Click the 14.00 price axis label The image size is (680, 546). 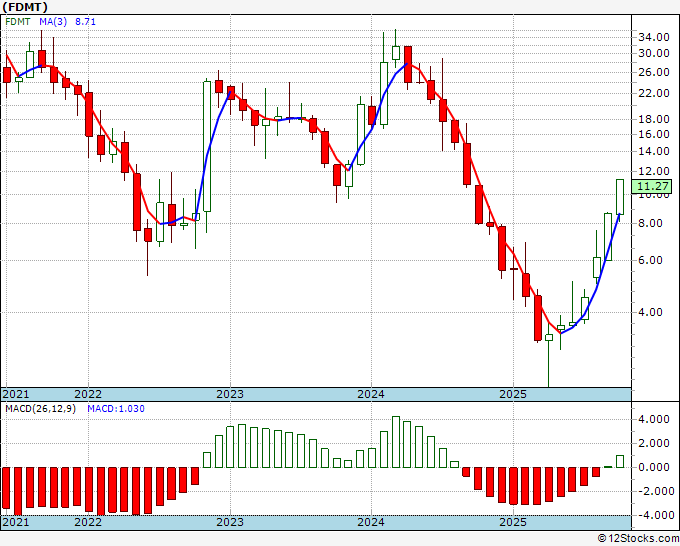[x=654, y=151]
